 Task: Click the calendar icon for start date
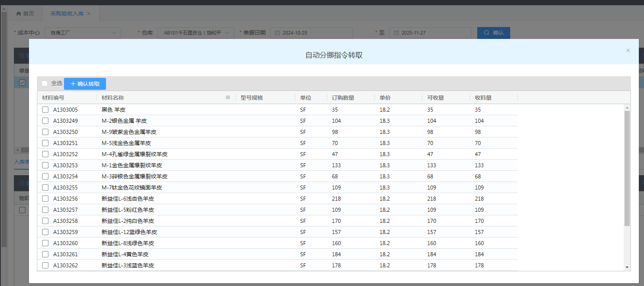pos(278,33)
